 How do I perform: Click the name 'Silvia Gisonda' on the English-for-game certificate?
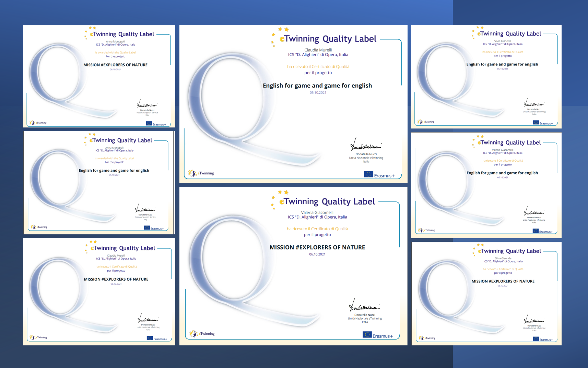503,41
